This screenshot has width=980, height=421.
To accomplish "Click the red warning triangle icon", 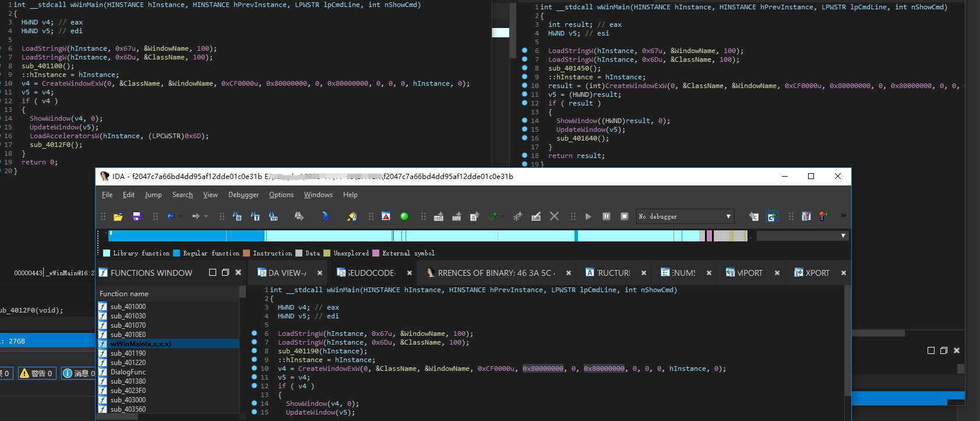I will coord(386,216).
